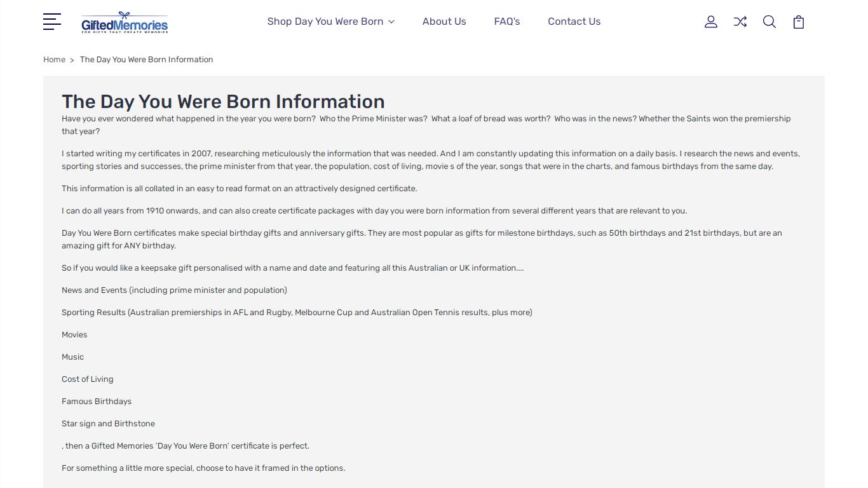Click paragraph 'I can do all years from 1910'

pos(374,211)
